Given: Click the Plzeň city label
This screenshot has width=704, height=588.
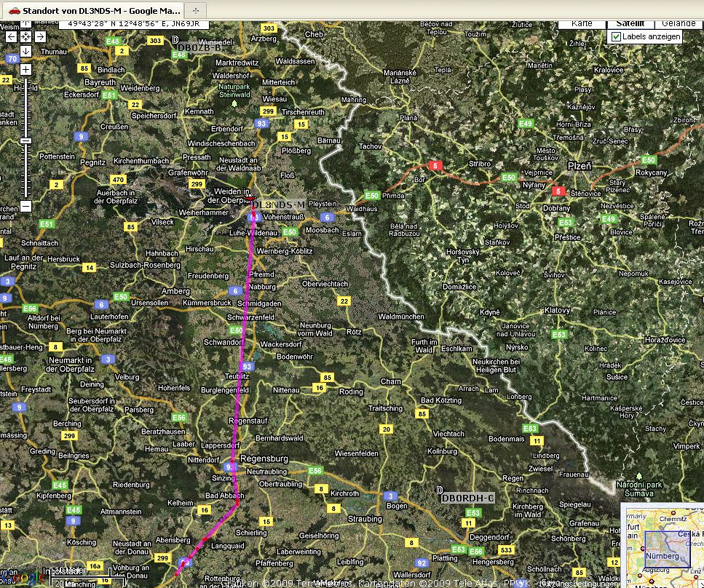Looking at the screenshot, I should click(x=580, y=166).
